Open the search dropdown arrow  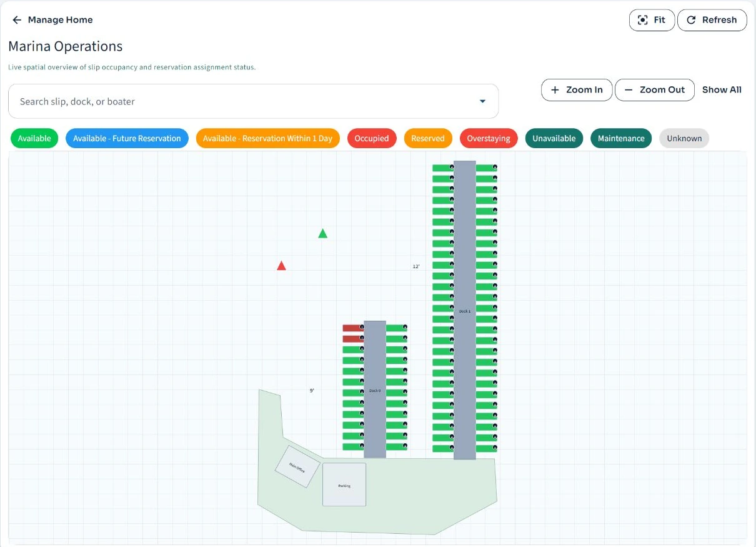point(482,101)
